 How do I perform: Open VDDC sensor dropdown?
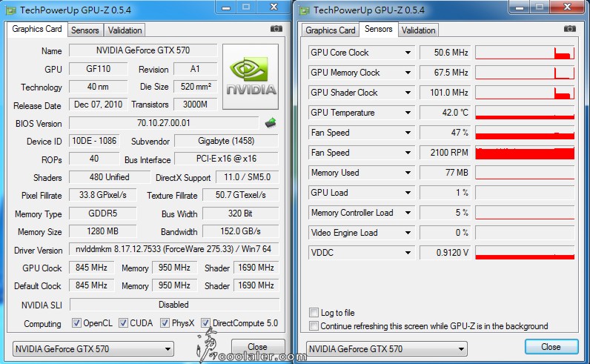[x=408, y=253]
